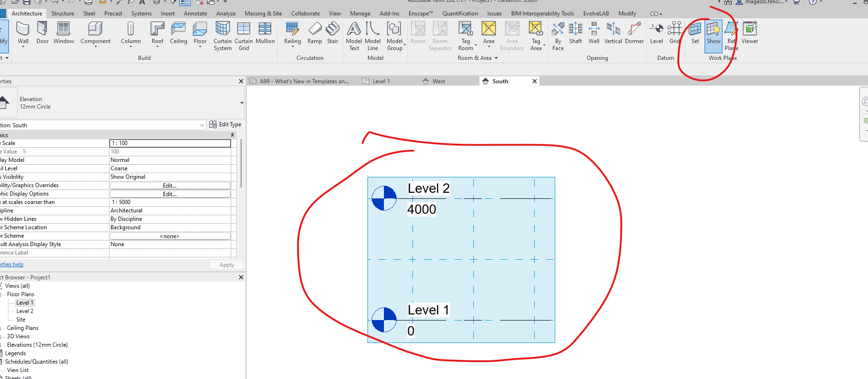Open the Systems ribbon tab
This screenshot has height=379, width=868.
[141, 14]
